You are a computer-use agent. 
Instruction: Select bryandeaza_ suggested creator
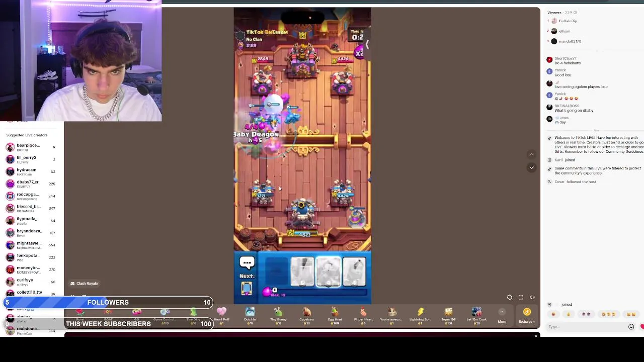pos(30,233)
